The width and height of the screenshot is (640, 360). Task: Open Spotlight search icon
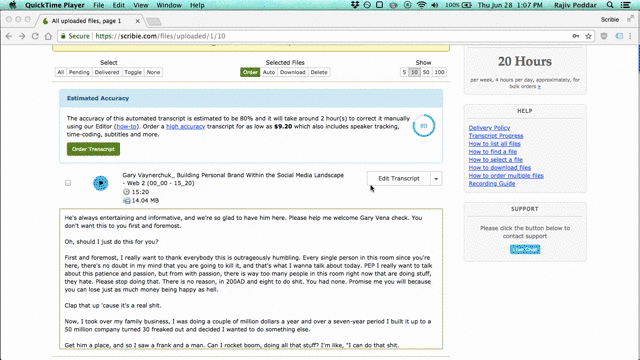click(610, 5)
